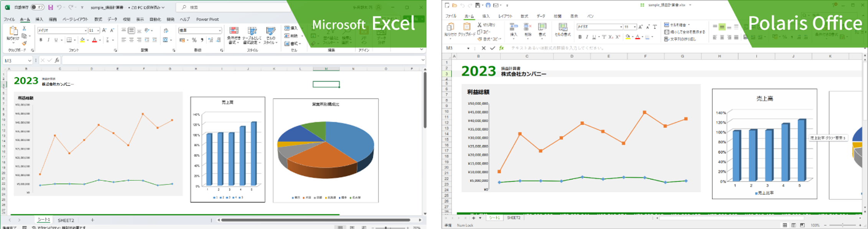Click the Wrap Text icon in Excel
868x229 pixels.
[166, 30]
